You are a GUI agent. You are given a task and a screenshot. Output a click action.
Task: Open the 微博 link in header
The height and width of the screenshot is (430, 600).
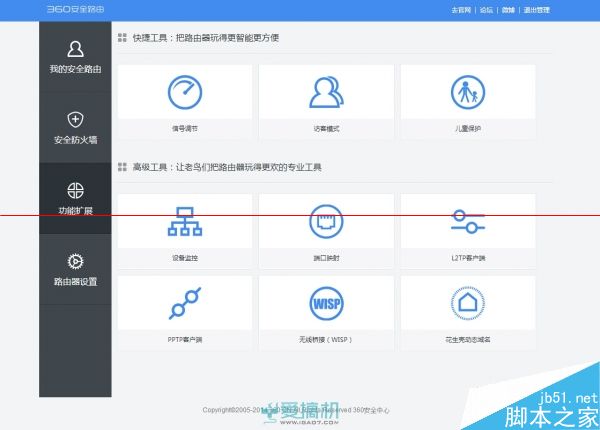tap(508, 9)
